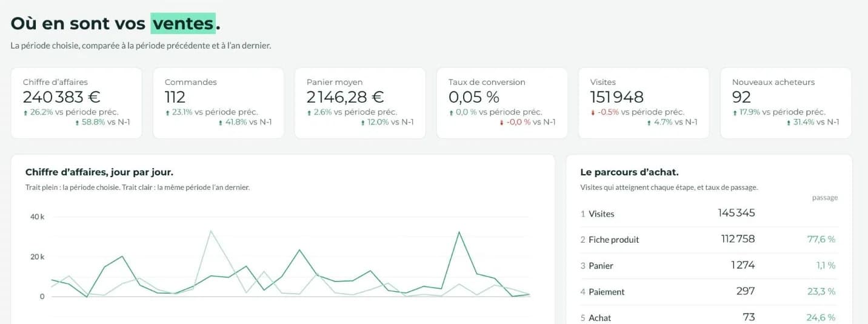Click the "Le parcours d'achat." panel title
Screen dimensions: 868x324
629,172
